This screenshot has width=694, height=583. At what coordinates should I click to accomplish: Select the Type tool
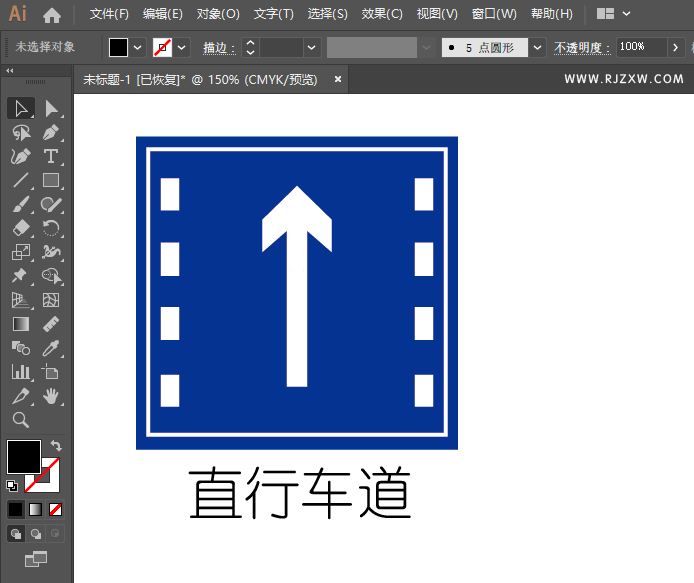pos(51,156)
